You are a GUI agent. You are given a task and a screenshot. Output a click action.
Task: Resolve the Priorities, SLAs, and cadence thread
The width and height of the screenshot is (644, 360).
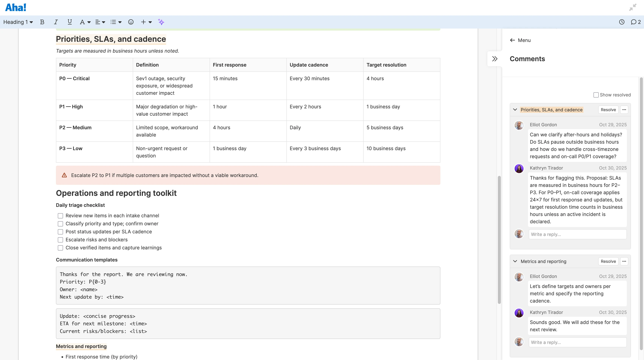point(608,109)
